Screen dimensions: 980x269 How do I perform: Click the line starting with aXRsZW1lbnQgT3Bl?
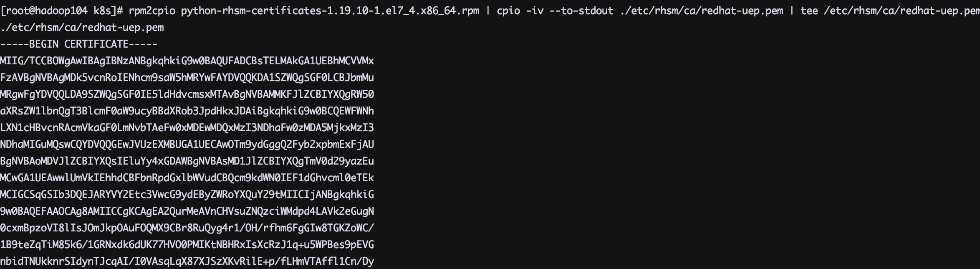click(x=187, y=111)
